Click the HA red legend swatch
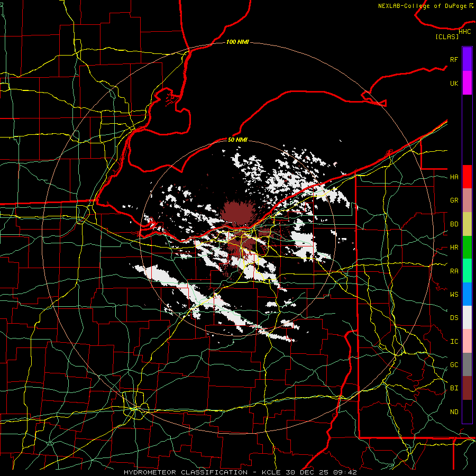Viewport: 476px width, 476px height. (467, 177)
